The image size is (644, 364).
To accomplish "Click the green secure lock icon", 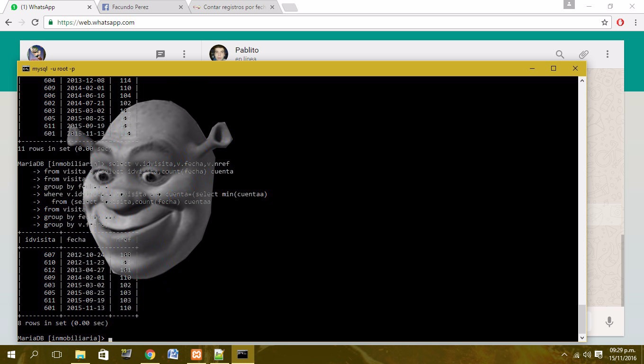I will tap(51, 22).
